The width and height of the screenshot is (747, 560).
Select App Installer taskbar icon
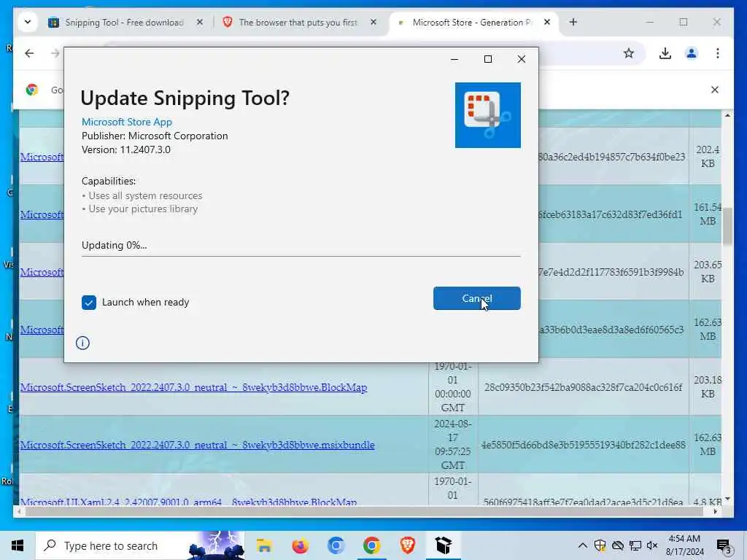coord(443,545)
